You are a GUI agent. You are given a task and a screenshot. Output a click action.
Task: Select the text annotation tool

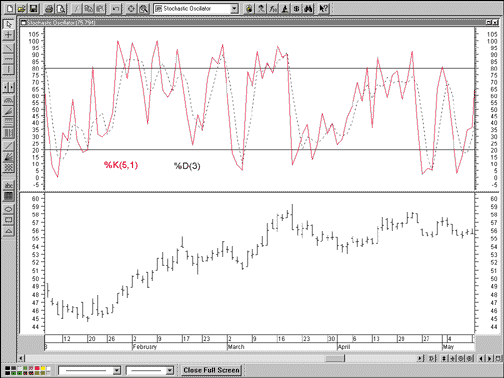[x=9, y=185]
